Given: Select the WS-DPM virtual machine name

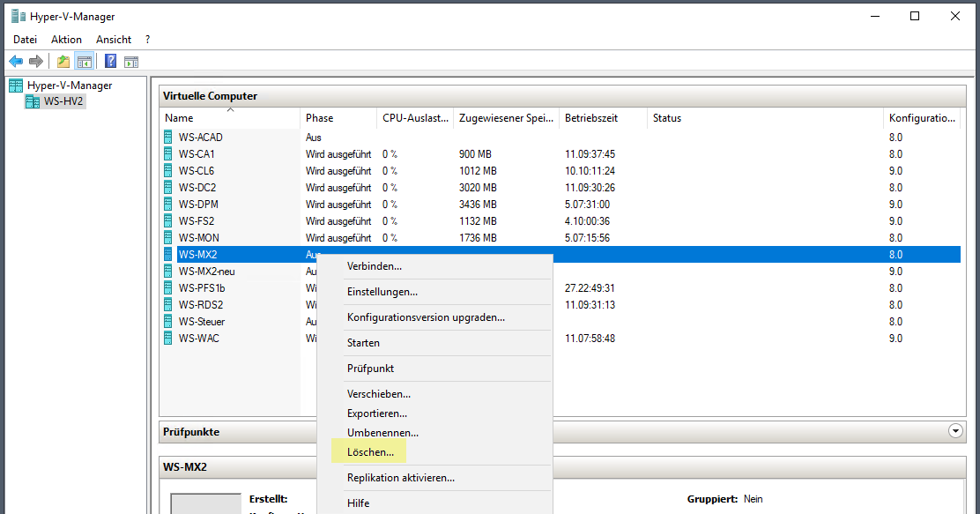Looking at the screenshot, I should pyautogui.click(x=199, y=205).
